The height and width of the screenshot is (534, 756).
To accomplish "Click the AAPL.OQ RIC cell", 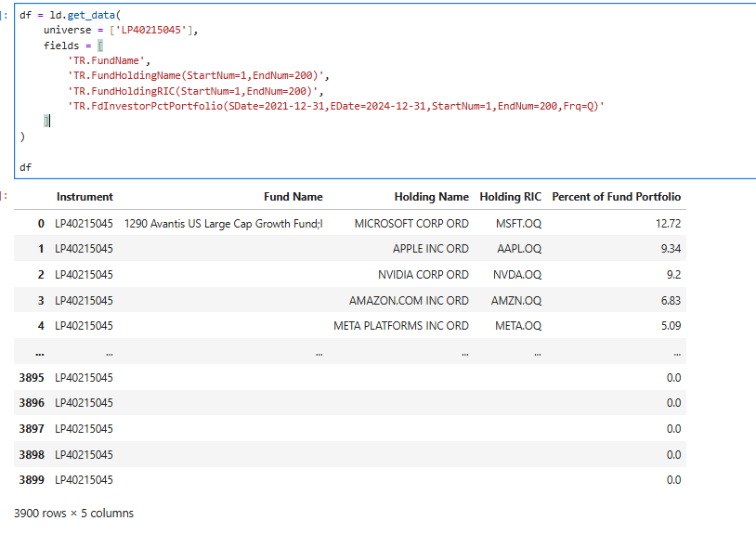I will (519, 249).
